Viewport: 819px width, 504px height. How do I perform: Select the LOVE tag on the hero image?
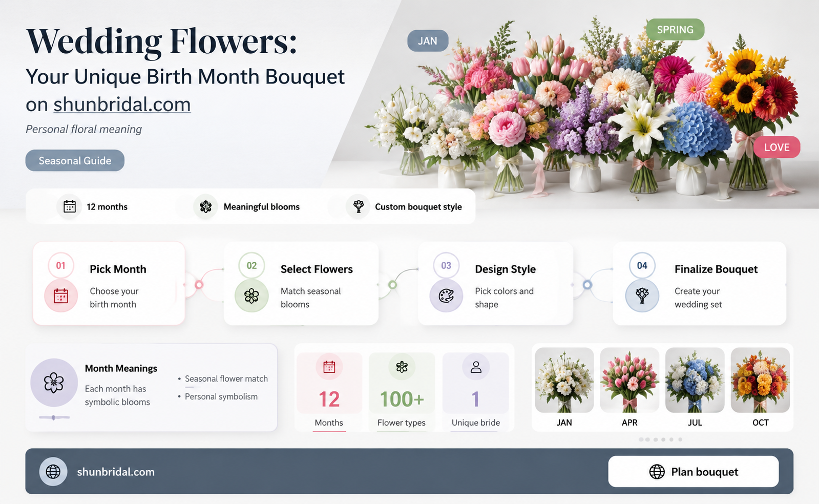[776, 147]
